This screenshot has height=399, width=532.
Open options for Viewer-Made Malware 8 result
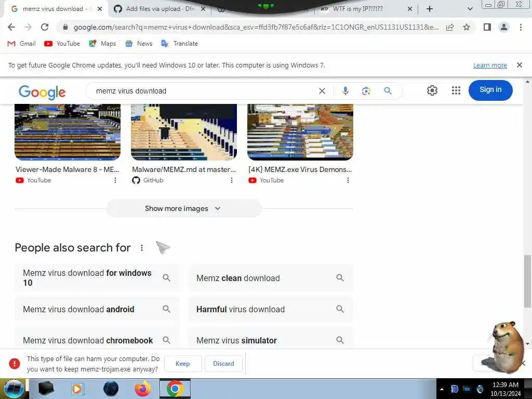115,180
